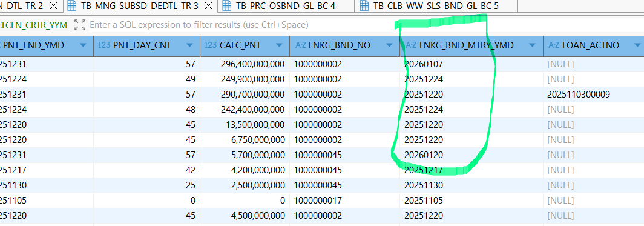Select the PNT_DAY_CNT column header label
The image size is (644, 226).
point(142,45)
